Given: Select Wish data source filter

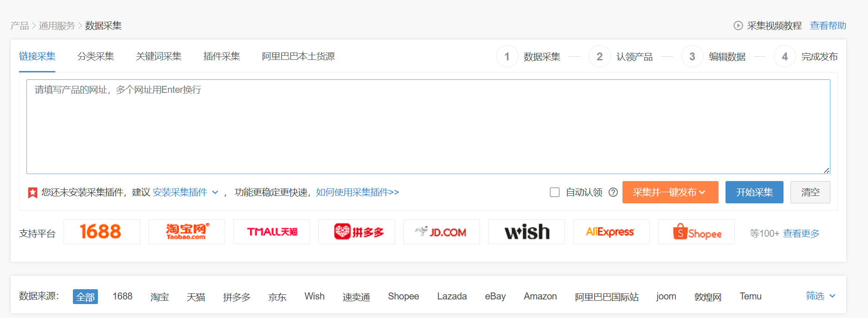Looking at the screenshot, I should [315, 296].
